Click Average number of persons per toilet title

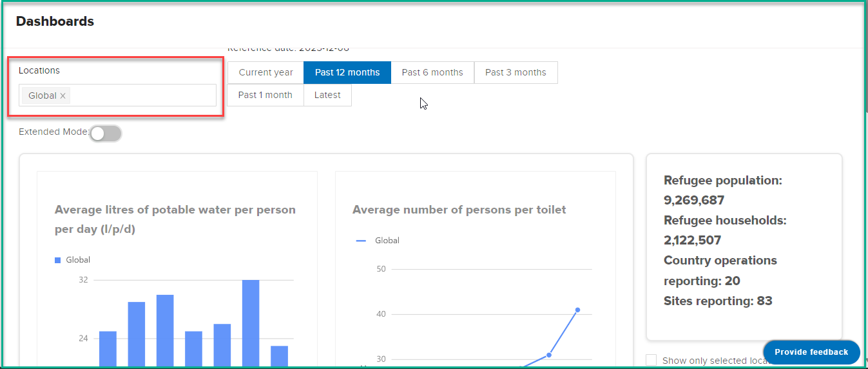459,210
